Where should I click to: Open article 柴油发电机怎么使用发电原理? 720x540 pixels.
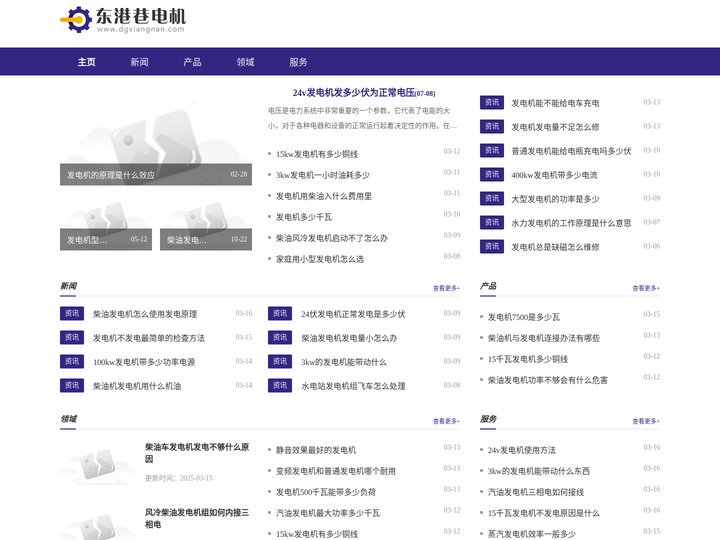point(145,315)
